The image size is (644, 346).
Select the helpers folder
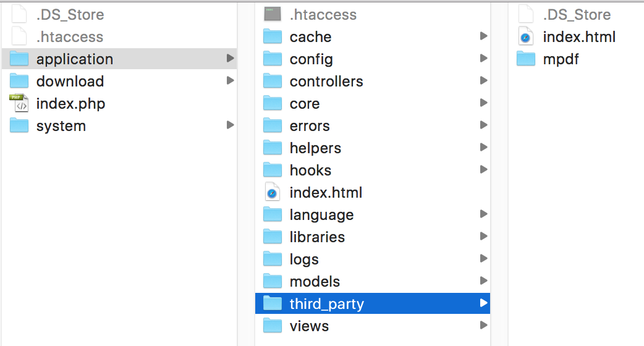click(315, 148)
